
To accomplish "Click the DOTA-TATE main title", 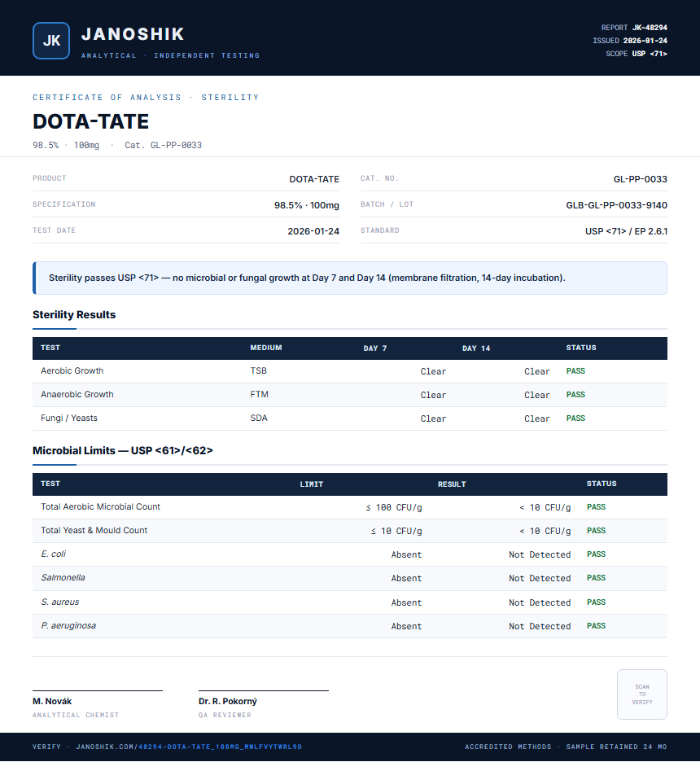I will pyautogui.click(x=90, y=121).
